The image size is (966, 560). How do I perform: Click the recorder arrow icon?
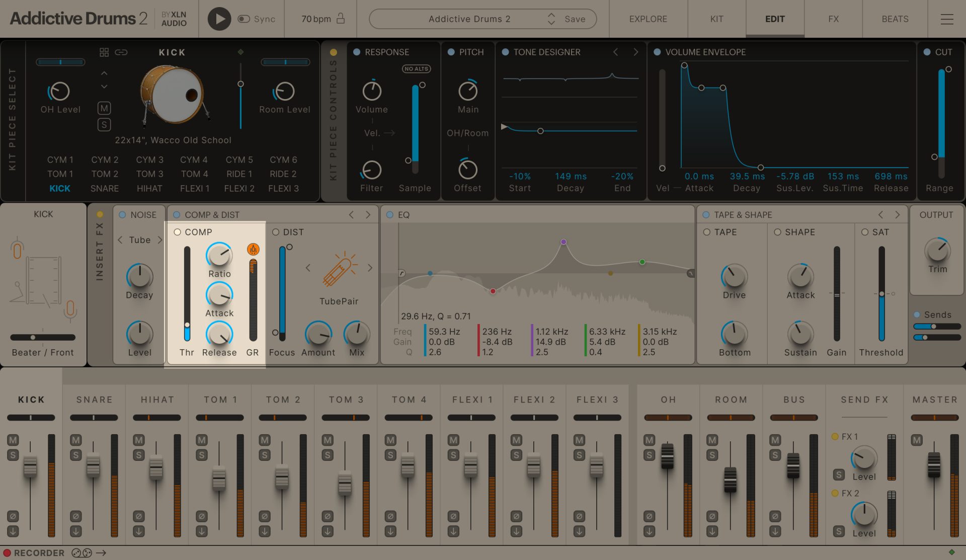point(101,553)
